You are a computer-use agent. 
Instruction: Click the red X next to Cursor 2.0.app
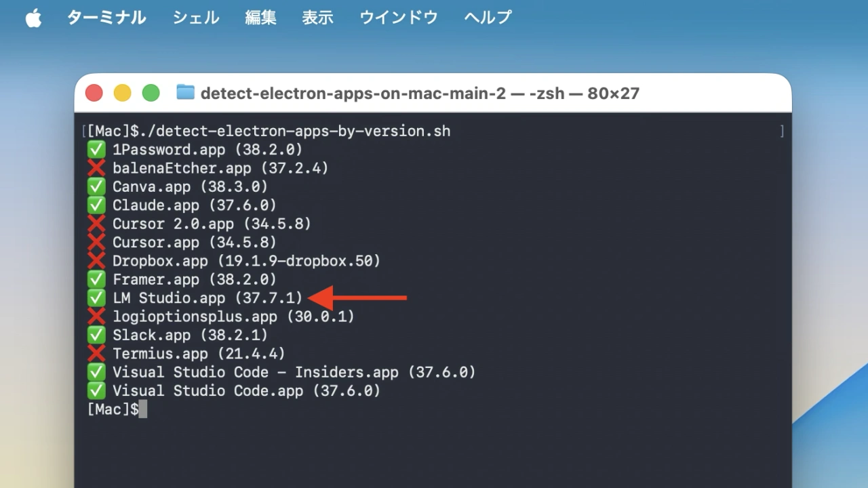coord(96,223)
